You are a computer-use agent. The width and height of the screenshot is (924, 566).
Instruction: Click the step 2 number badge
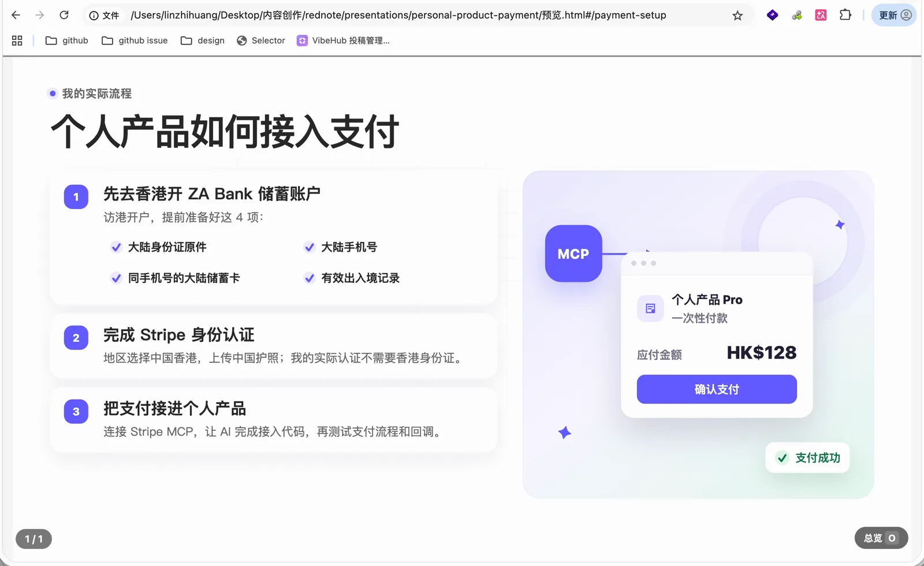76,338
